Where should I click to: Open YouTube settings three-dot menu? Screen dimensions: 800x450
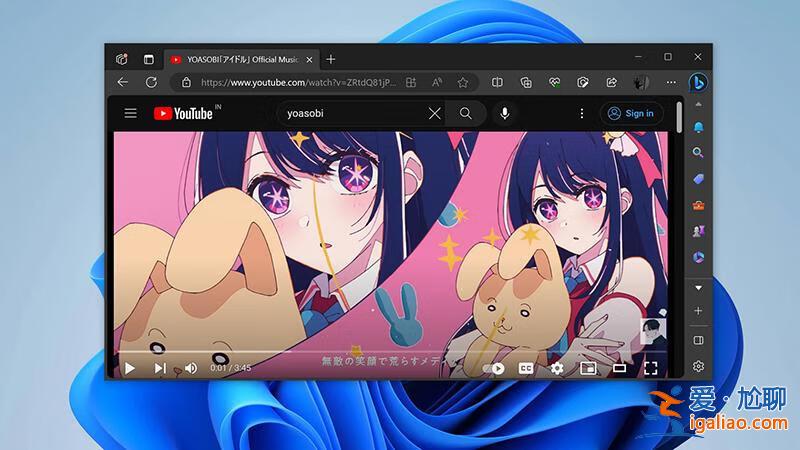point(582,113)
